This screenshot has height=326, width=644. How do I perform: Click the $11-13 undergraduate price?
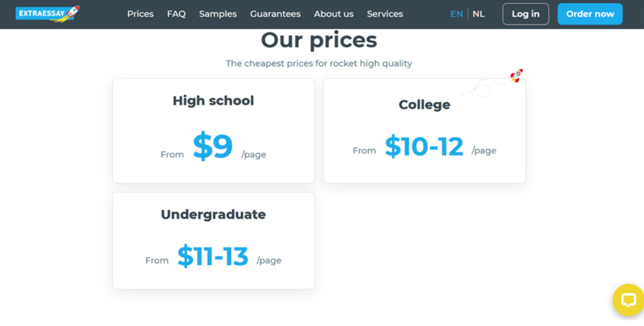coord(213,256)
